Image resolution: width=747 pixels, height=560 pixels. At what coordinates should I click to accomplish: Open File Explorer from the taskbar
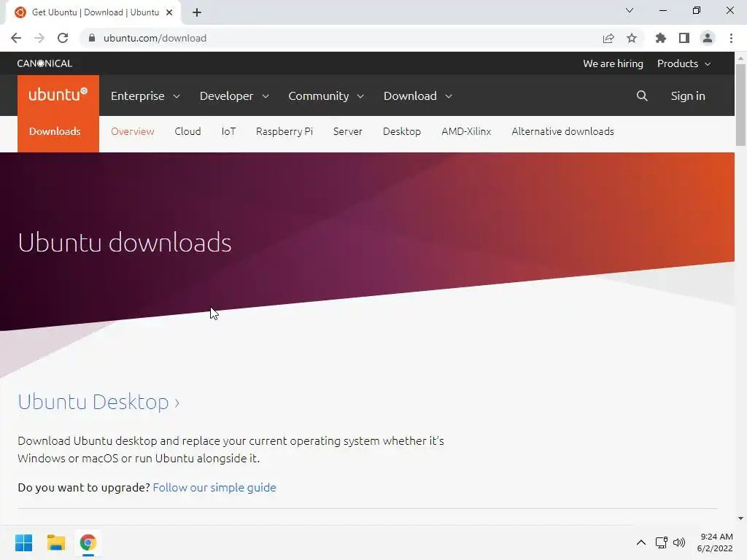56,542
